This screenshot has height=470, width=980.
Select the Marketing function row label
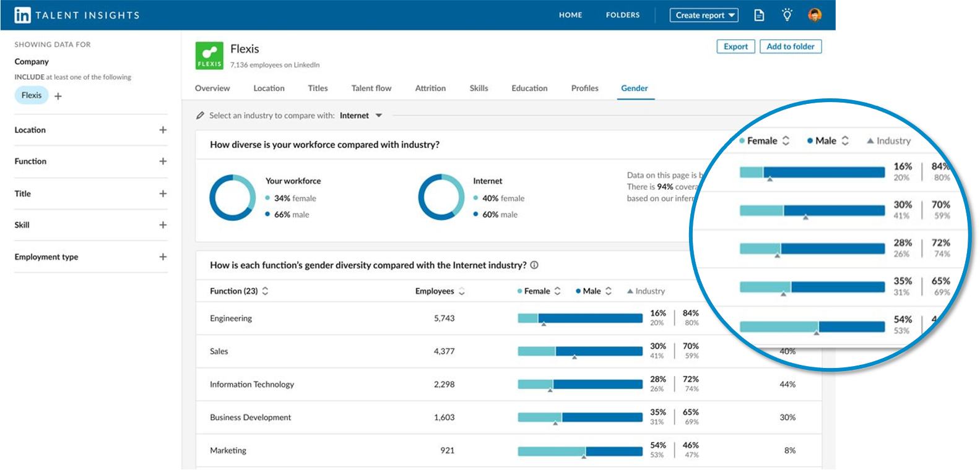[228, 450]
